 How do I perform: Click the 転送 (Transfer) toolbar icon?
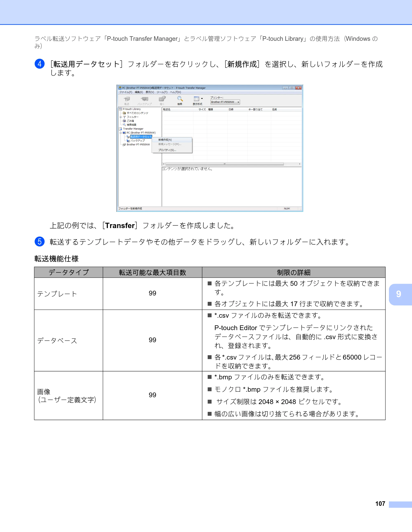127,99
